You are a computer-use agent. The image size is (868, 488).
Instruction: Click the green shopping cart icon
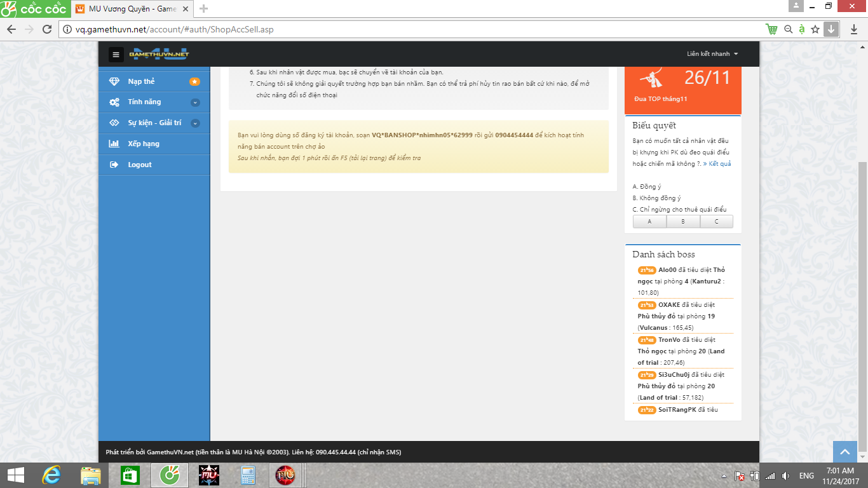click(x=771, y=29)
